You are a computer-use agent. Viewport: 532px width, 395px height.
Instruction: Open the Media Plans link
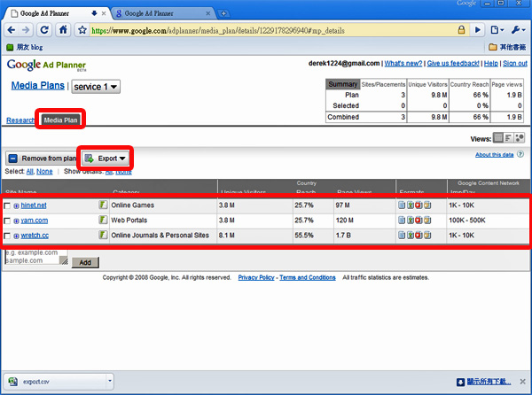click(x=37, y=85)
